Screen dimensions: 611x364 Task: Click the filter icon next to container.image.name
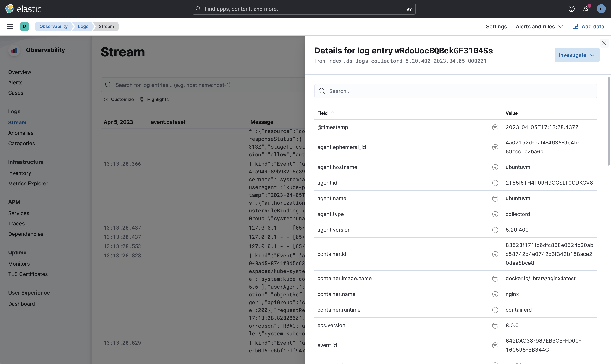[495, 278]
